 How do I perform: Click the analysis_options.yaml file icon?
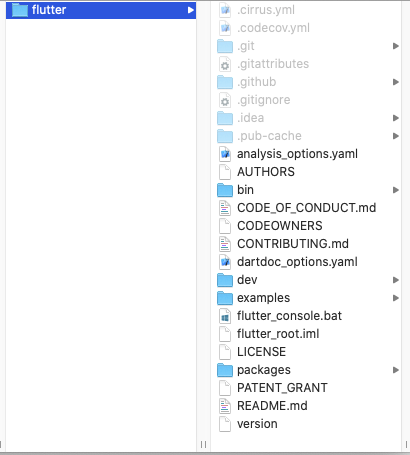(225, 154)
